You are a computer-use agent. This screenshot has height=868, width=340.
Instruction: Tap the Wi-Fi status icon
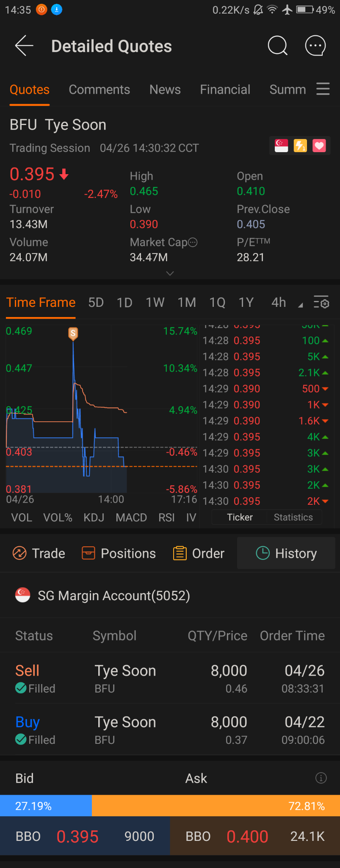pyautogui.click(x=272, y=9)
